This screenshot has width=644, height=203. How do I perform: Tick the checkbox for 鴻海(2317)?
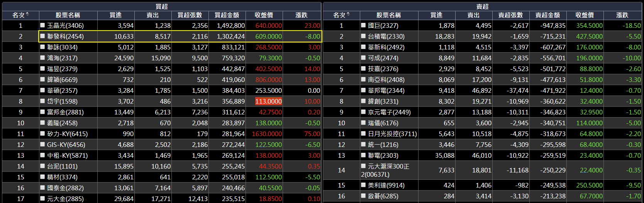pyautogui.click(x=43, y=58)
